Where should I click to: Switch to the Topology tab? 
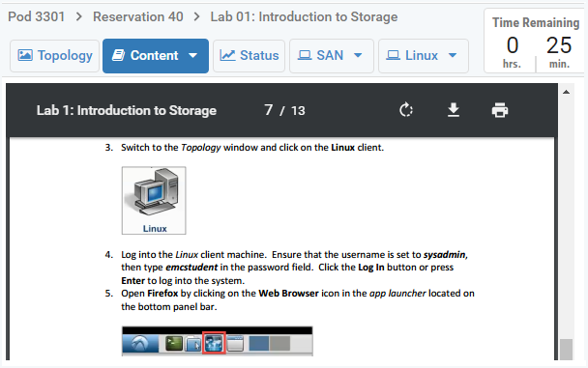[x=55, y=56]
